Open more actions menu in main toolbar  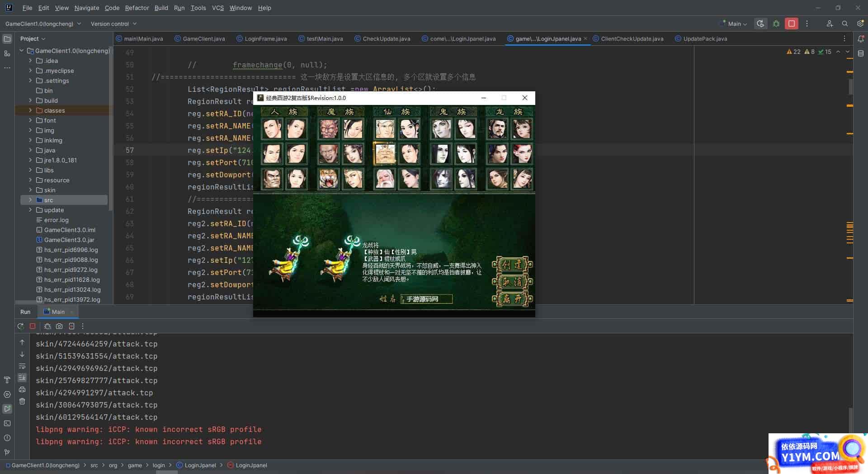(x=807, y=24)
